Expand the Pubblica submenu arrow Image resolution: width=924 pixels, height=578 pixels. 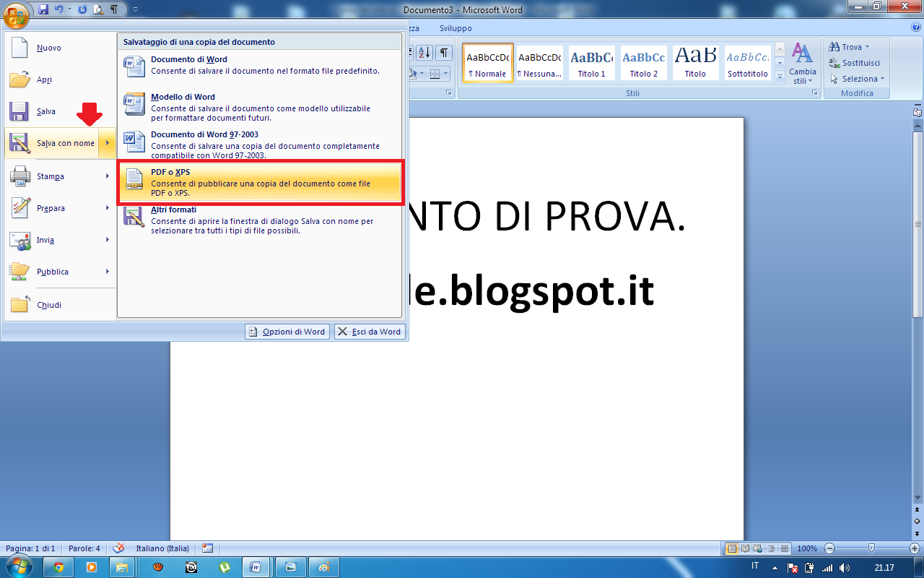click(x=107, y=272)
